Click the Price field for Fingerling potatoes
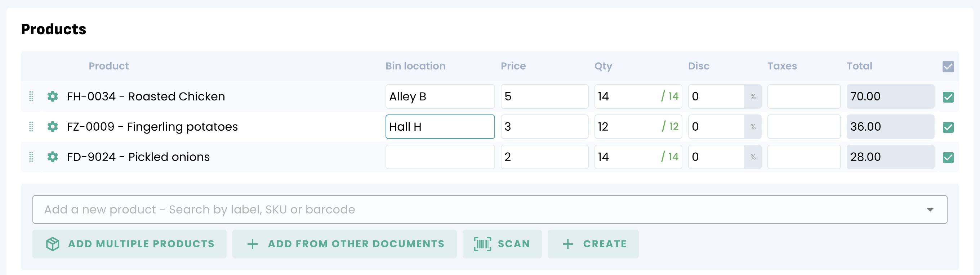 pyautogui.click(x=544, y=126)
